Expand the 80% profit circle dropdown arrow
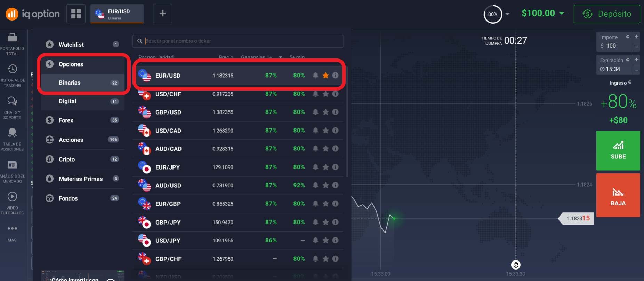This screenshot has width=644, height=281. point(507,14)
